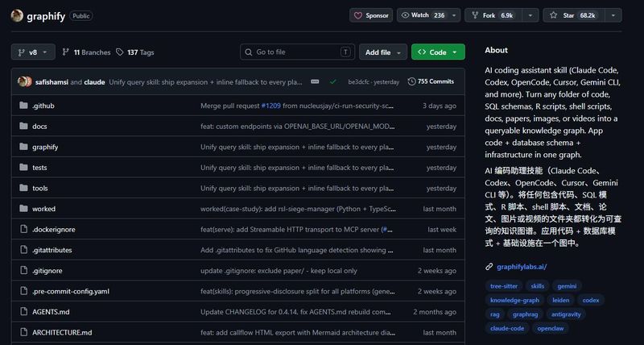
Task: View the 755 Commits history
Action: point(431,81)
